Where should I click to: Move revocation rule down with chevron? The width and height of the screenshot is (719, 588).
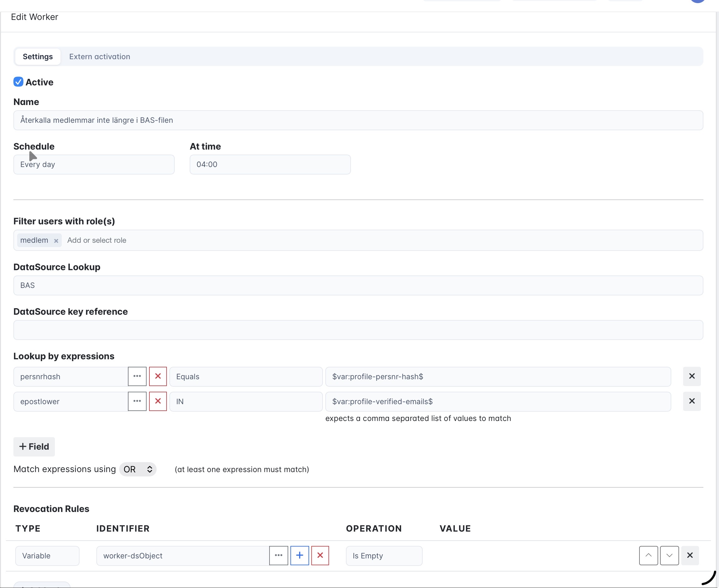669,556
